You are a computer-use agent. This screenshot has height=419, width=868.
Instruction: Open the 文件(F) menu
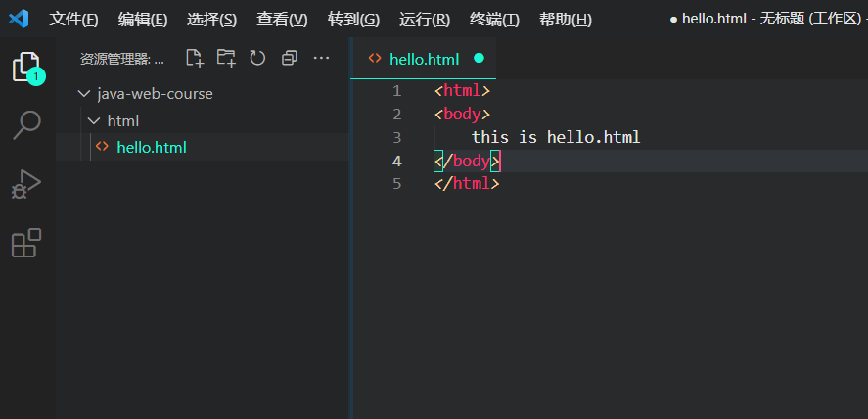click(x=73, y=20)
